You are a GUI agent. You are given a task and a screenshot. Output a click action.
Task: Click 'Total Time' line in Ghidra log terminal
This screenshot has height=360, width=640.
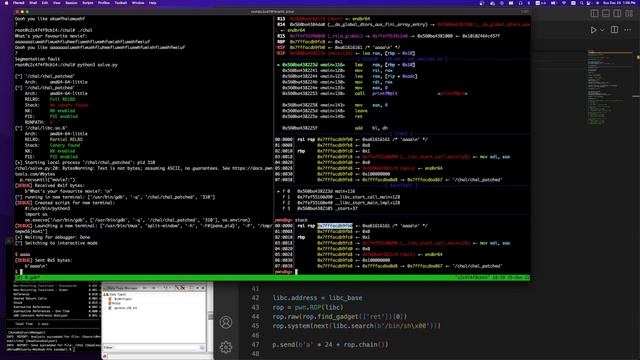tap(32, 324)
